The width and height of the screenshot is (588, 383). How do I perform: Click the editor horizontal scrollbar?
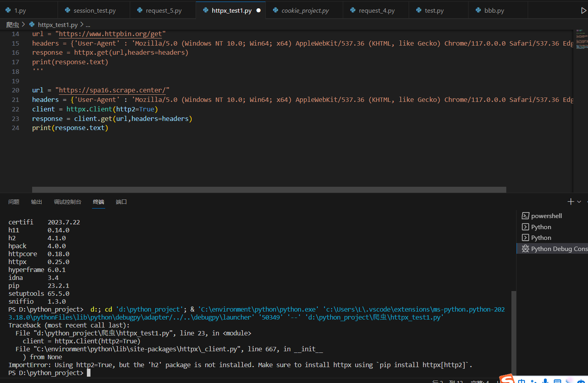coord(269,190)
